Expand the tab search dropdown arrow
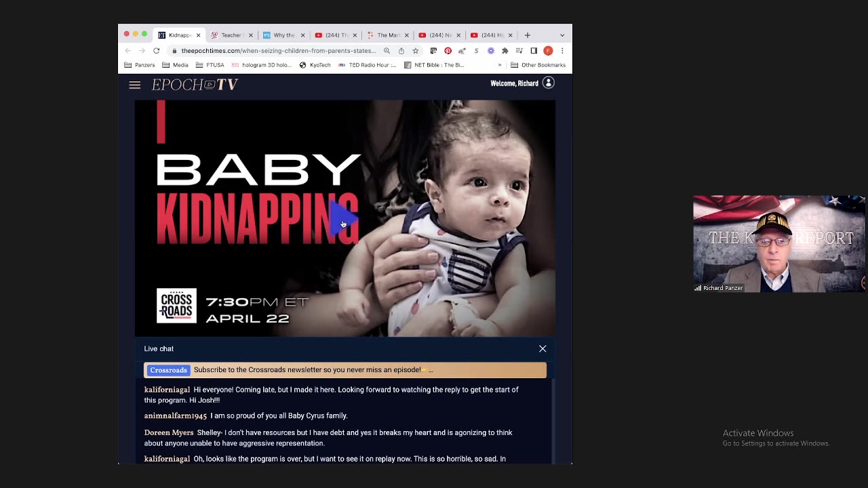This screenshot has width=868, height=488. (562, 35)
